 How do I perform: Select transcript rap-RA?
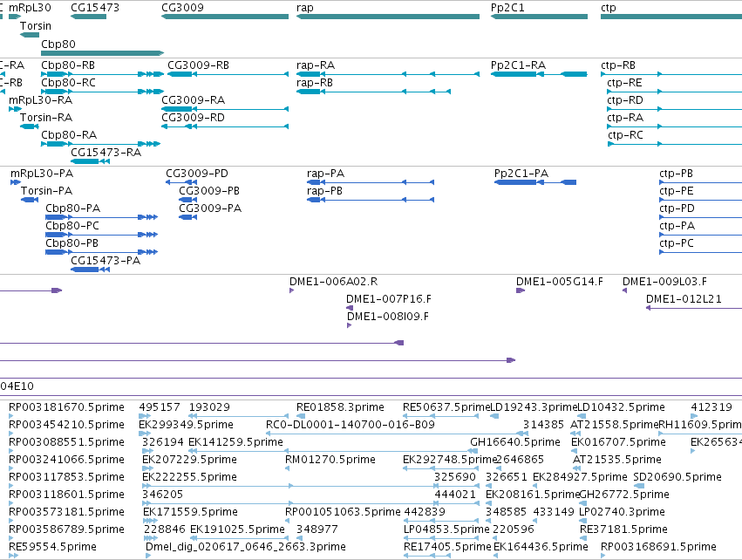coord(387,74)
